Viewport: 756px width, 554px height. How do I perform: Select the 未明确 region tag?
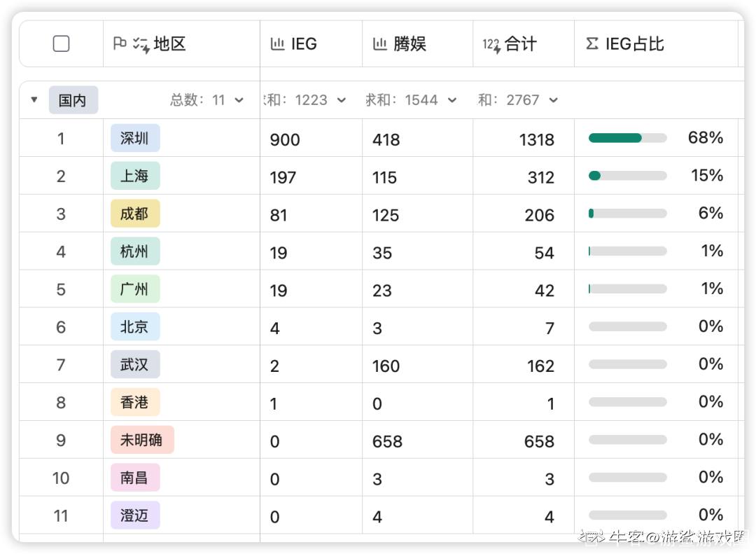(x=142, y=440)
